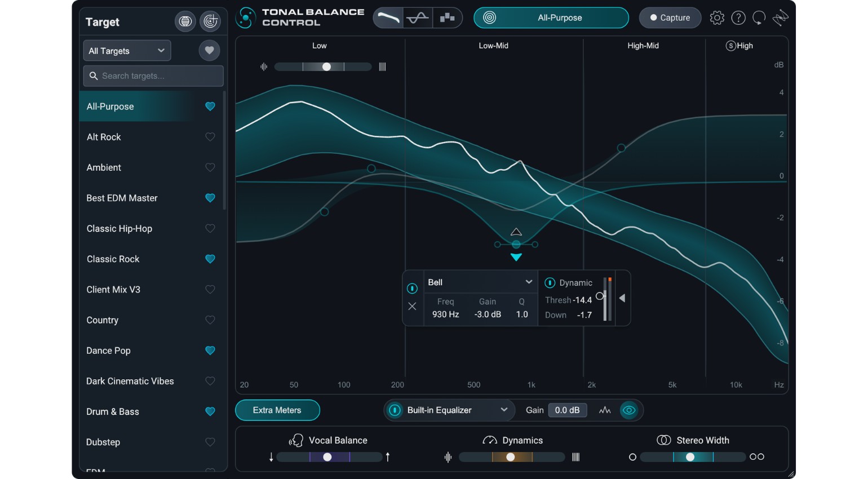Select the bars view icon
This screenshot has height=479, width=868.
coord(447,18)
